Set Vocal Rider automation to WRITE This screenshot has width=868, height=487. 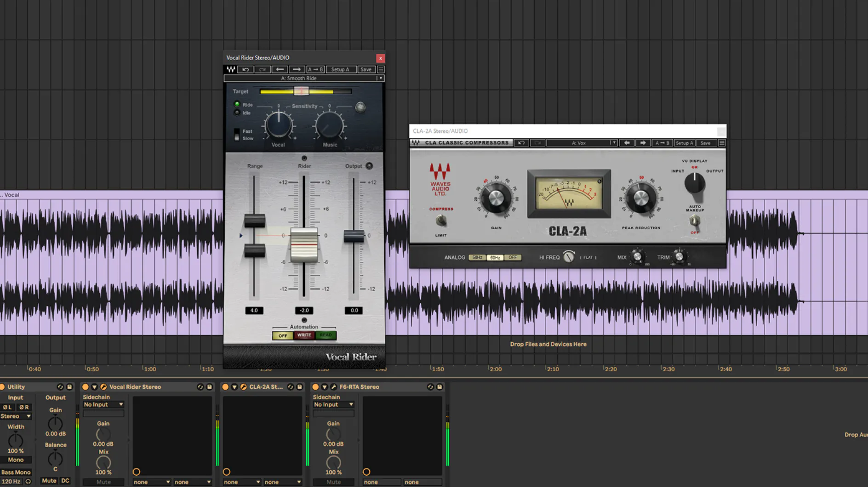point(304,335)
